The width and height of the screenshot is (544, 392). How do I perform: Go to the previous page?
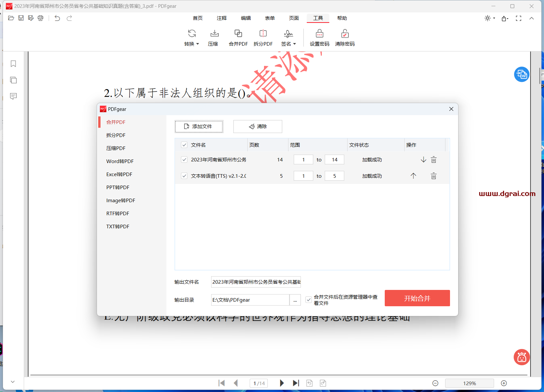coord(236,383)
